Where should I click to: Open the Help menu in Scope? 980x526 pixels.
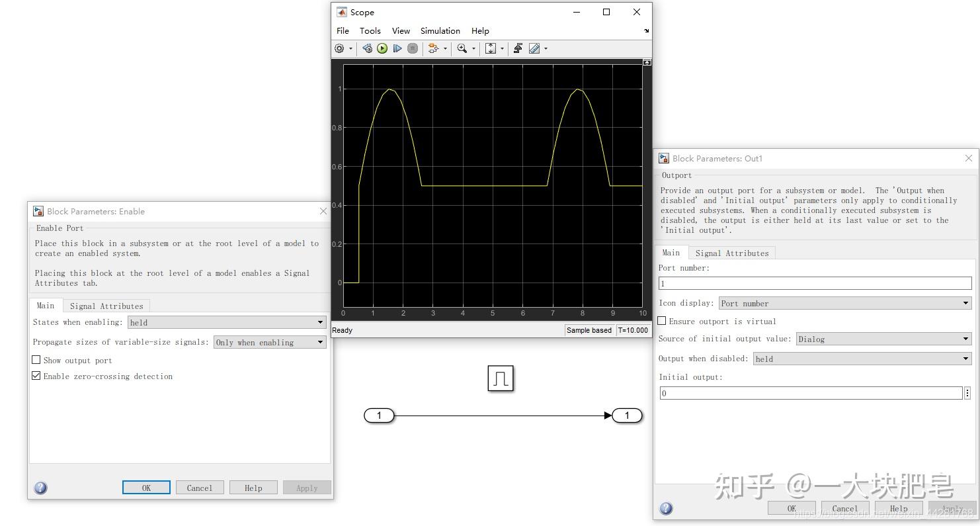pyautogui.click(x=480, y=30)
